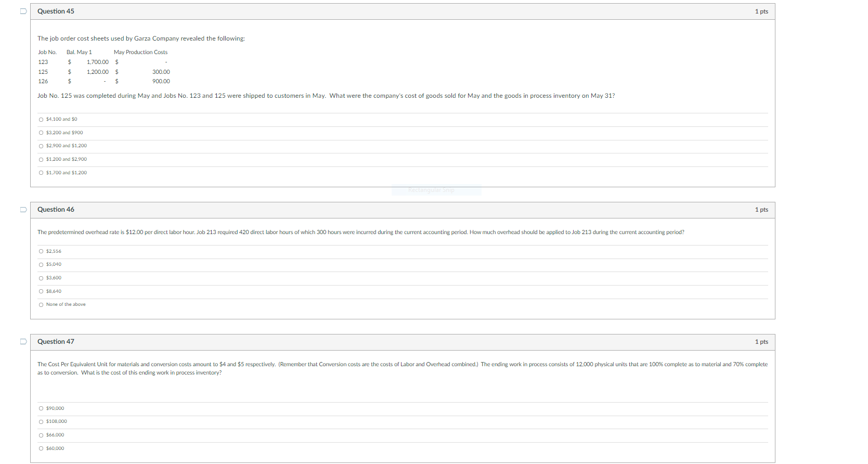Choose the $3,200 and $900 option

(x=41, y=133)
